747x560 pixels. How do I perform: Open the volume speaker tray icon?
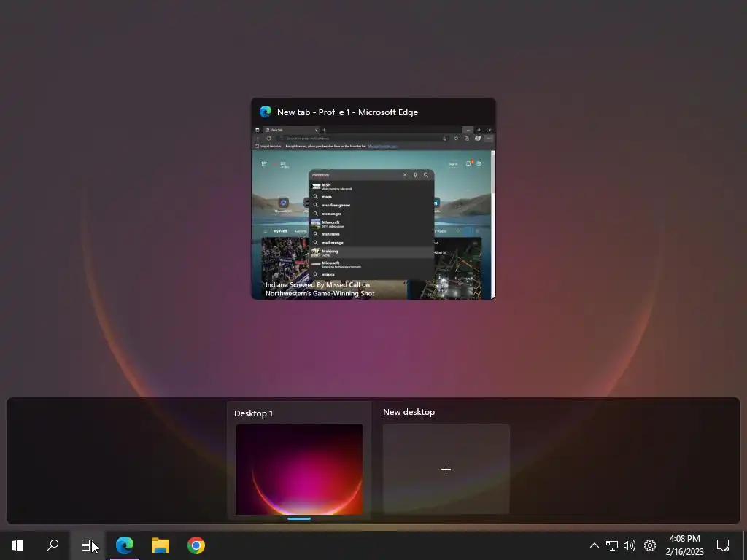point(630,545)
